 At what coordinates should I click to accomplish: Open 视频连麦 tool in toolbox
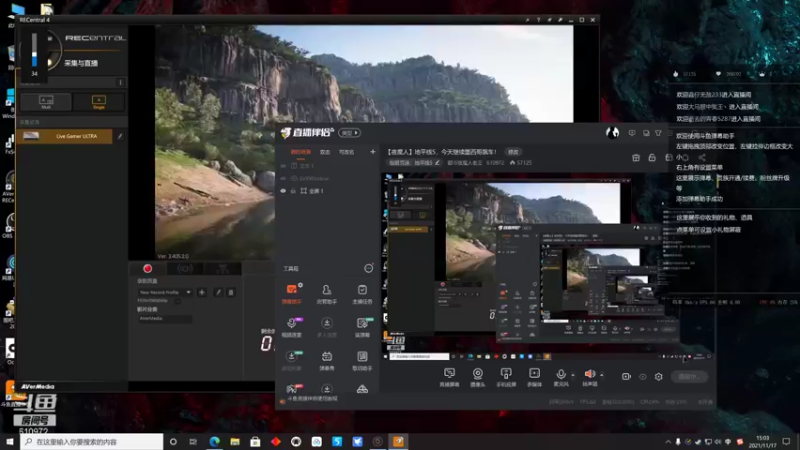tap(292, 327)
